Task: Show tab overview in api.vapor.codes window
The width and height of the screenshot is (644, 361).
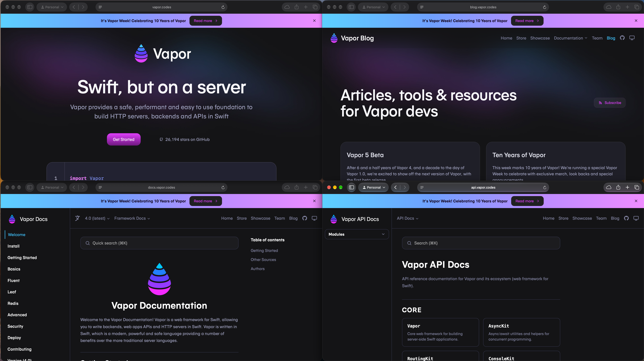Action: (x=637, y=187)
